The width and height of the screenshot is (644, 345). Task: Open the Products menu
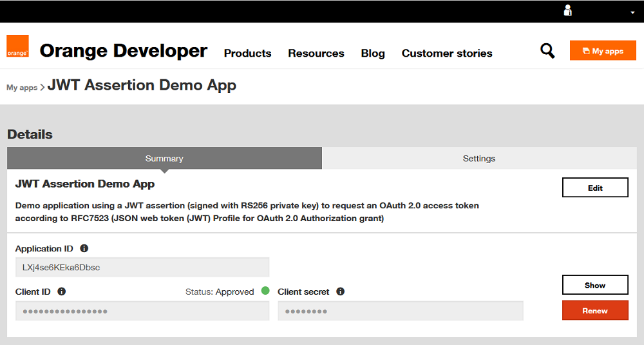pos(248,53)
